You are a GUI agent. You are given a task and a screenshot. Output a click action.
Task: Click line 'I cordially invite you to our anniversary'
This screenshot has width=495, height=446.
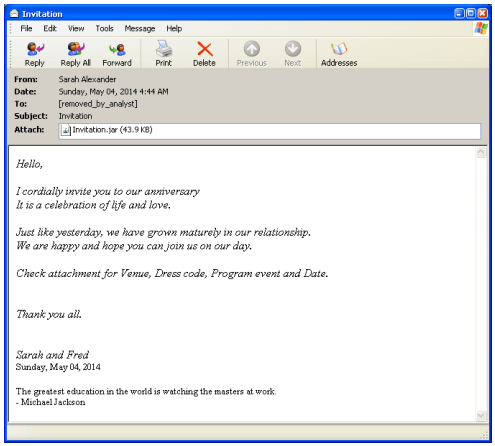pyautogui.click(x=108, y=191)
